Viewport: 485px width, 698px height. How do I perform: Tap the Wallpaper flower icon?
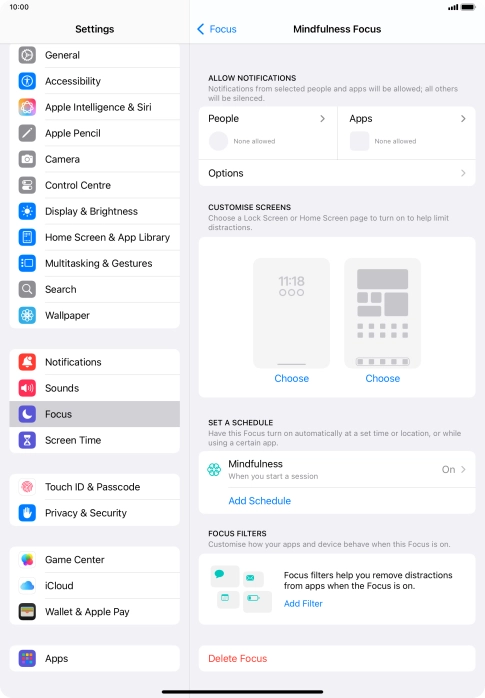(27, 315)
